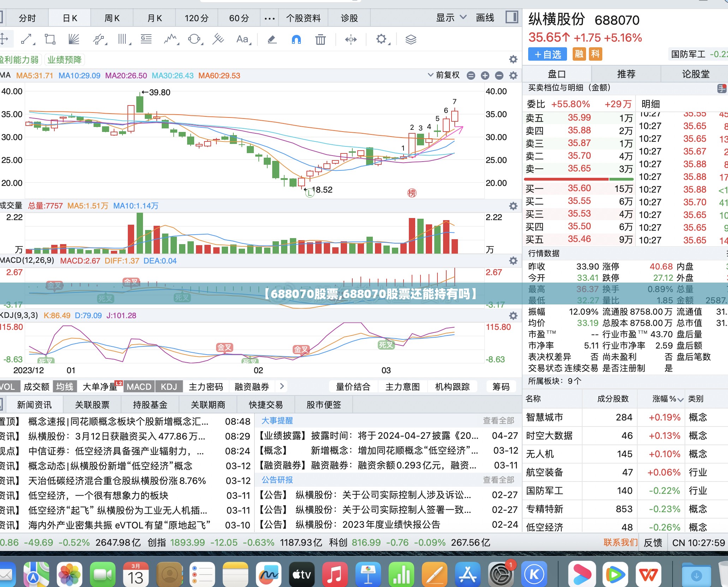Click the L marker below the low price
Viewport: 728px width, 587px height.
pyautogui.click(x=310, y=193)
